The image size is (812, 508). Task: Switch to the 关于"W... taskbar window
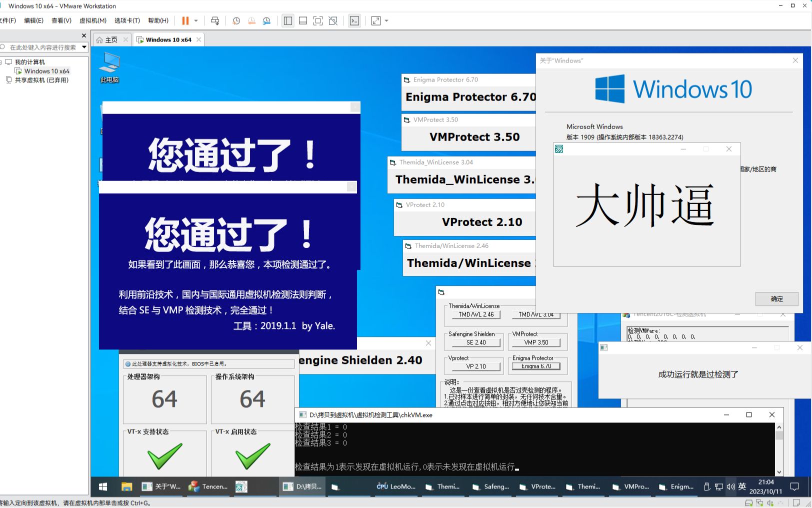tap(161, 486)
